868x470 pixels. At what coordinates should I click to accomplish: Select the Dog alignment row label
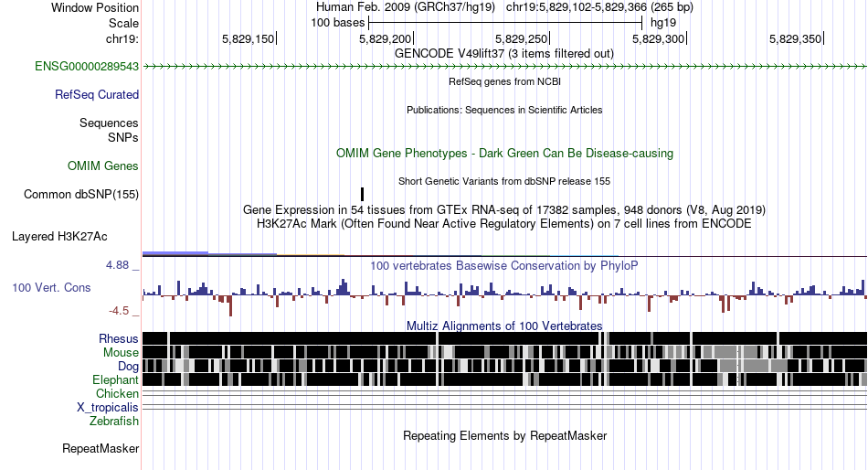tap(128, 367)
